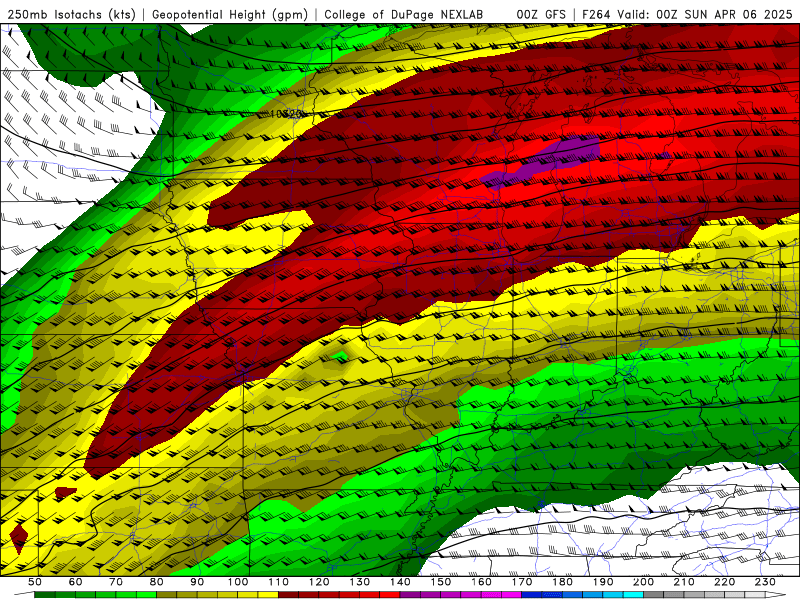Click the 190 knot legend label

[604, 582]
